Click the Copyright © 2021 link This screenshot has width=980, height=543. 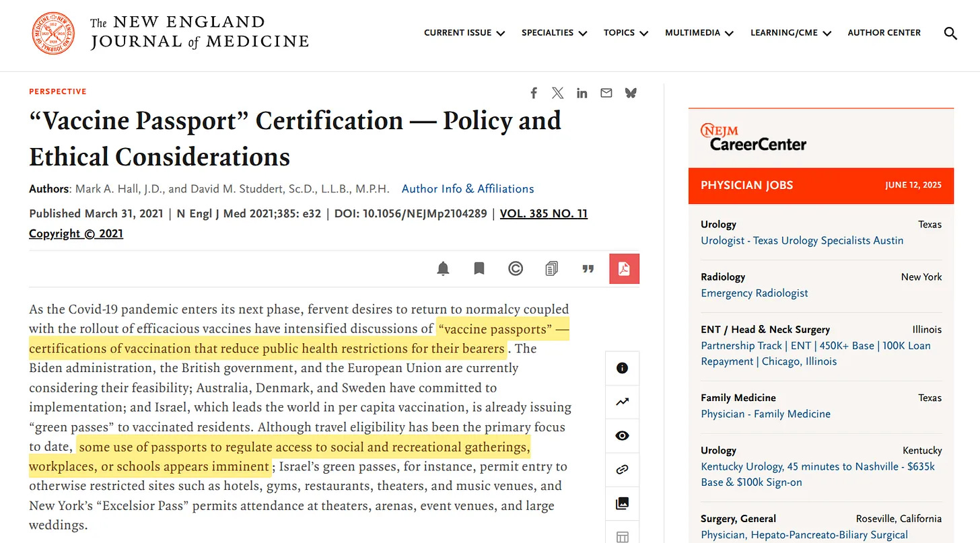click(76, 234)
